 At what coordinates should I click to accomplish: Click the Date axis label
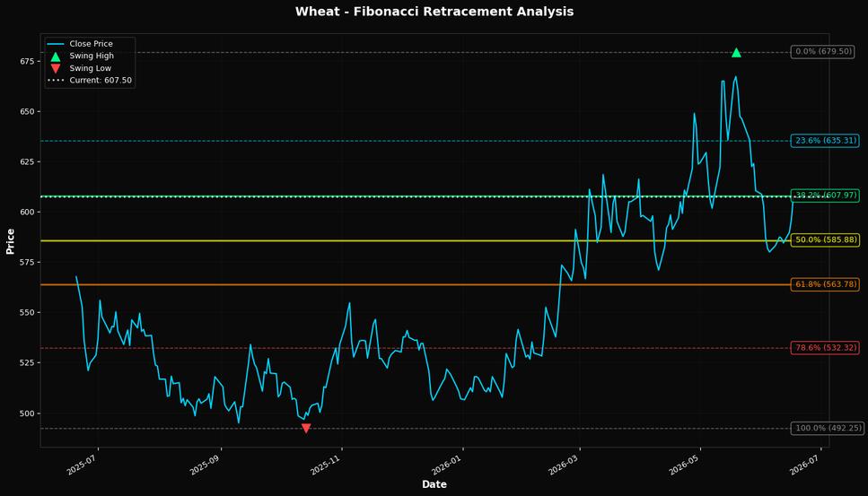tap(434, 484)
